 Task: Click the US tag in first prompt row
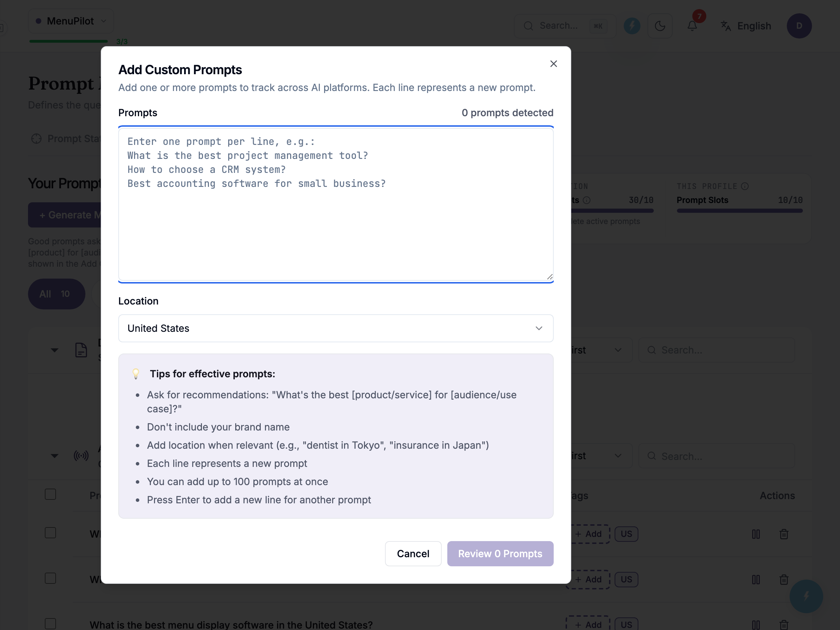coord(626,534)
